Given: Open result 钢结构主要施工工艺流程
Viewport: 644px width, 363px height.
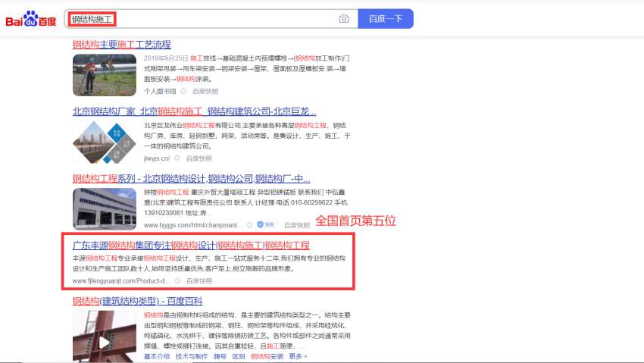Looking at the screenshot, I should point(121,45).
